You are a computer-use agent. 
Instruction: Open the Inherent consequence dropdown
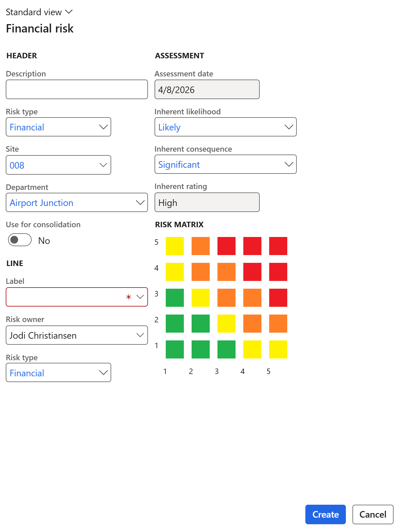(x=288, y=164)
